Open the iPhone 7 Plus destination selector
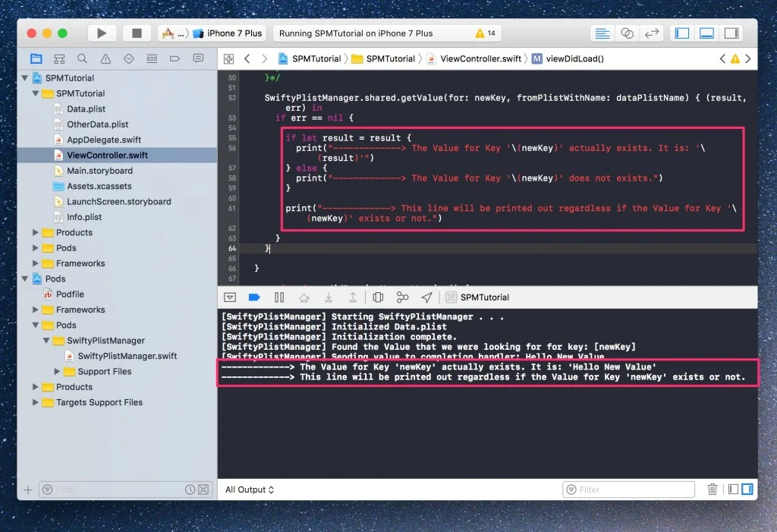777x532 pixels. pyautogui.click(x=228, y=33)
